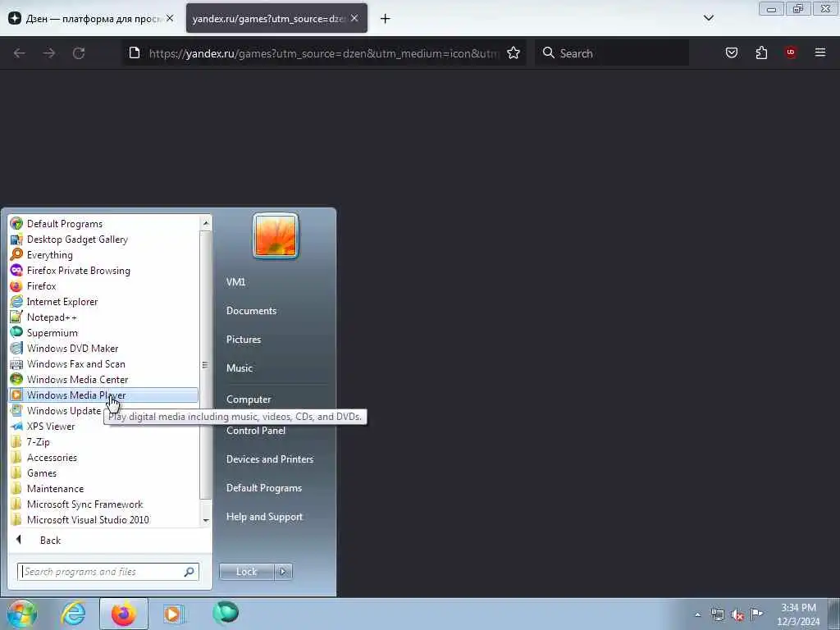Click the programs list scrollbar thumb
Screen dimensions: 840x630
(205, 365)
